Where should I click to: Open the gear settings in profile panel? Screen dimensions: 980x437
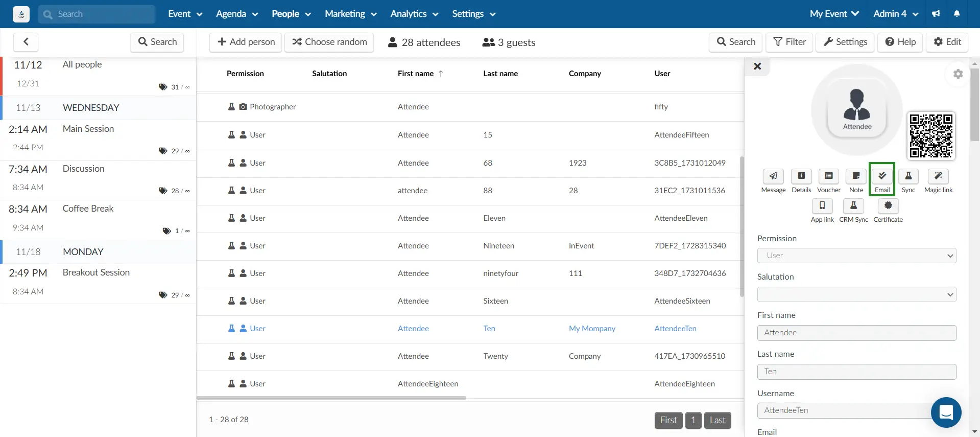tap(958, 74)
